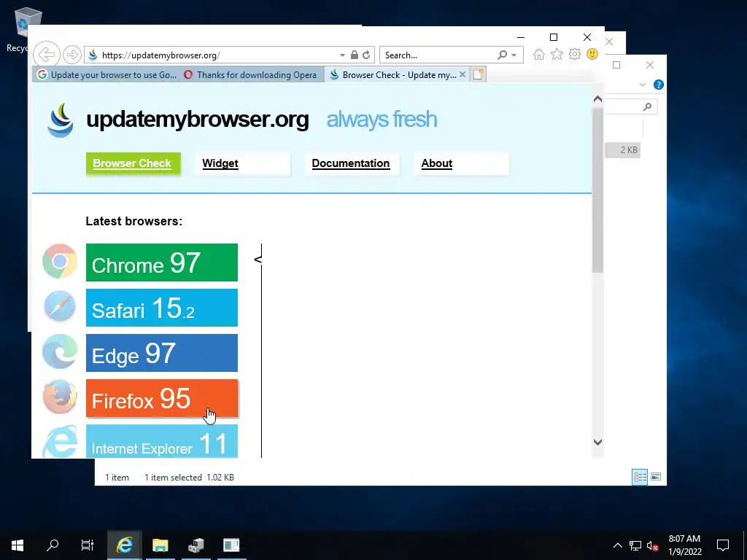
Task: Click the Chrome 97 banner
Action: click(161, 262)
